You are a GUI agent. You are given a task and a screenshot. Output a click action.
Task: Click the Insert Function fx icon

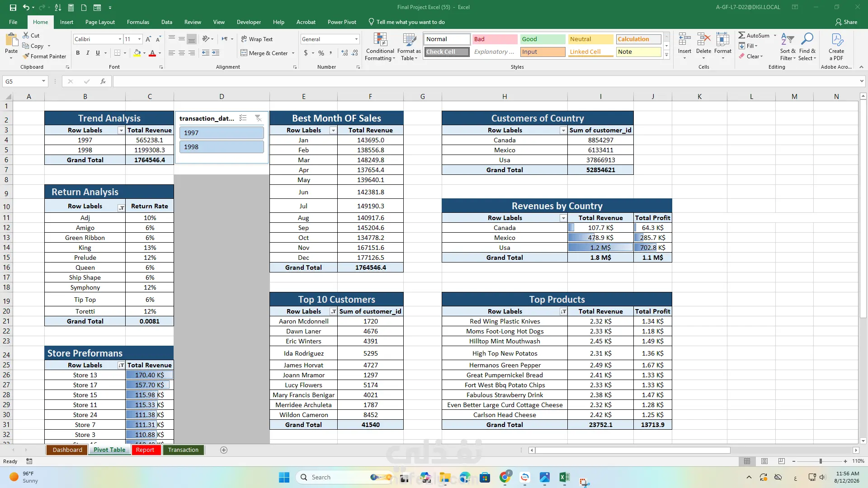pos(103,81)
